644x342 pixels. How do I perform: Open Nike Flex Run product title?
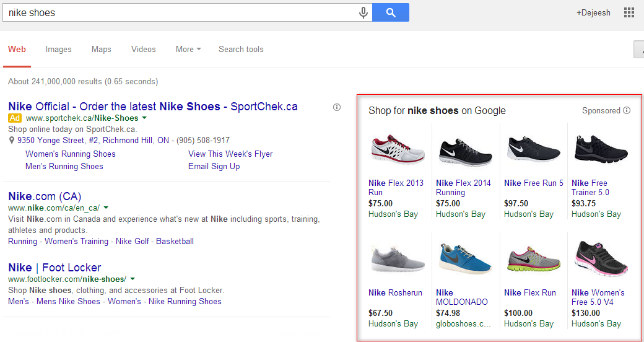point(530,292)
